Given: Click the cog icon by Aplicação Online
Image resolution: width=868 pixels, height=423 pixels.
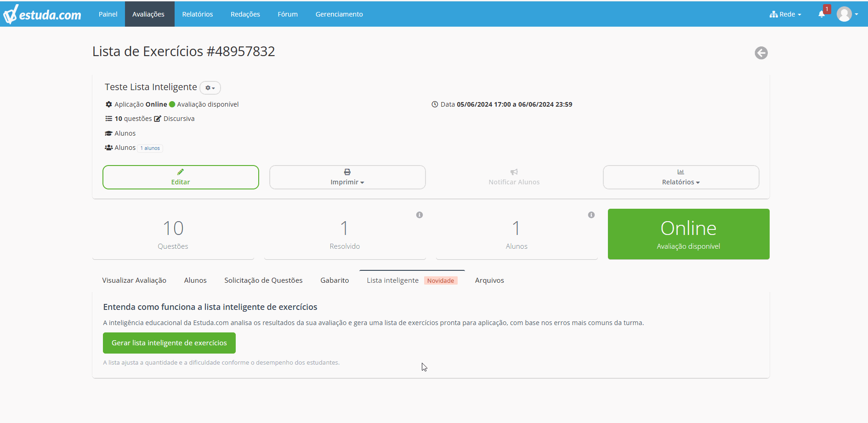Looking at the screenshot, I should pos(109,104).
